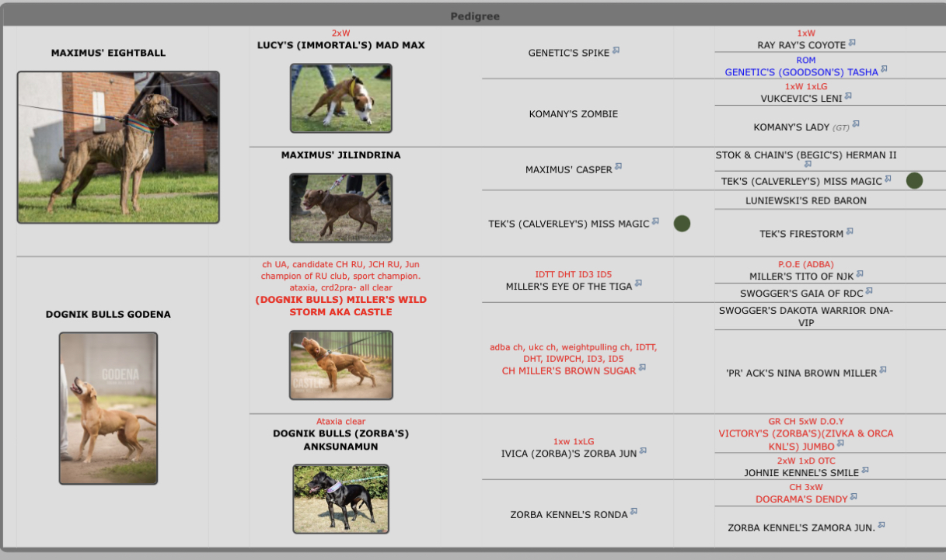Open the GENETIC'S (GOODSON'S) TASHA name link
The image size is (946, 560).
[801, 72]
